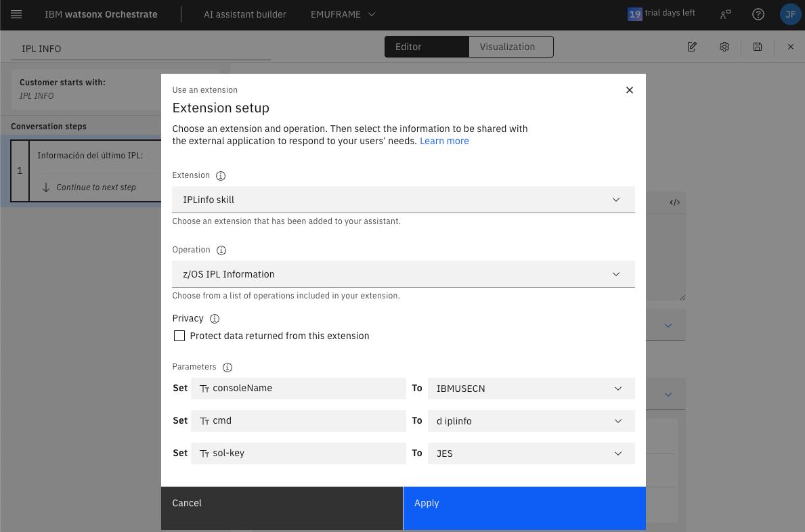Show info tooltip for Operation field

click(x=221, y=250)
